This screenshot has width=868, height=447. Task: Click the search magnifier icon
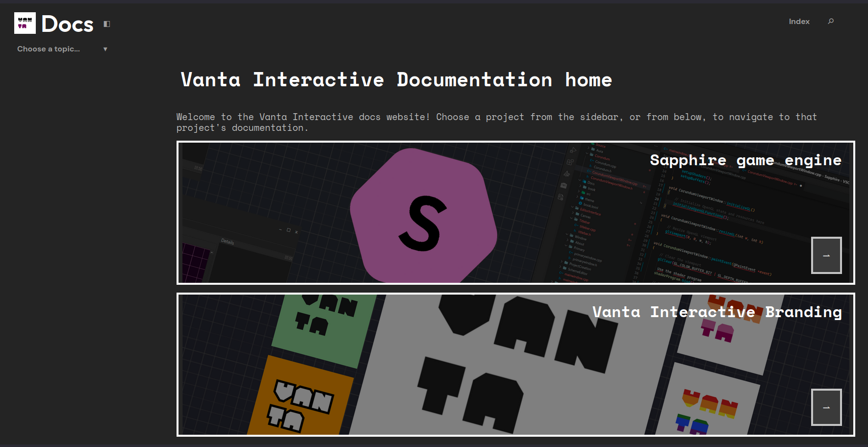click(x=831, y=21)
